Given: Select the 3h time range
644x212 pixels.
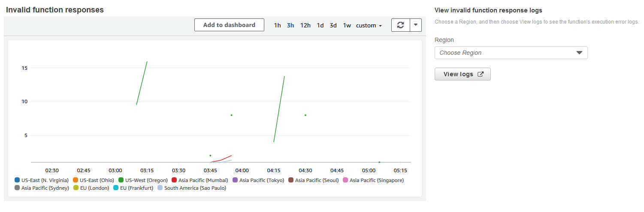Looking at the screenshot, I should pyautogui.click(x=290, y=25).
